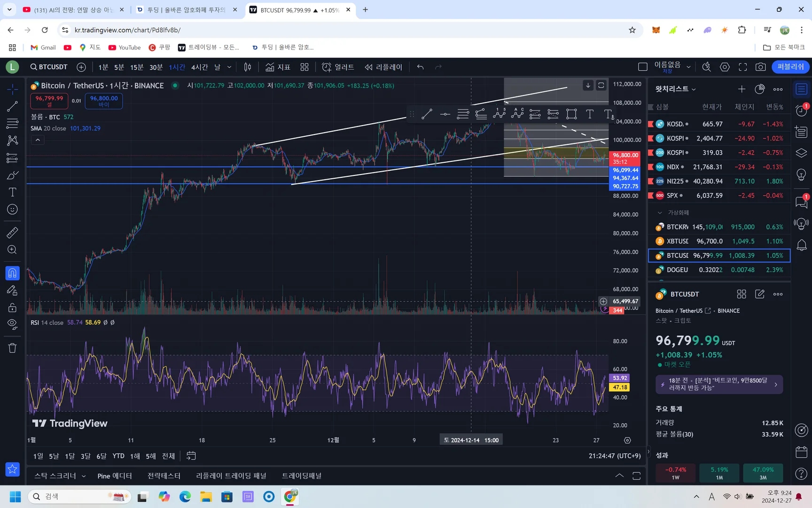Open the BTCUSDT symbol search

click(49, 67)
